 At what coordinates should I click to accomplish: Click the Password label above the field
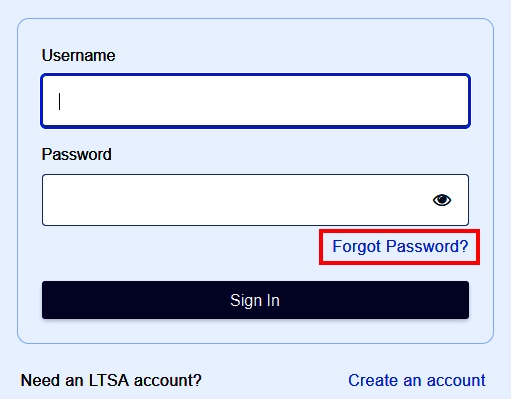pos(76,154)
